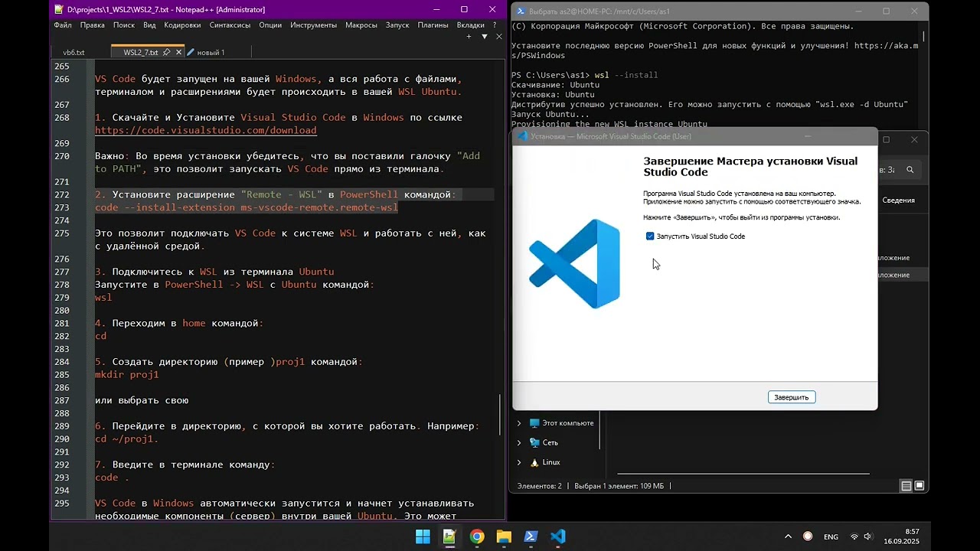
Task: Click the plus icon to add new tab
Action: point(470,36)
